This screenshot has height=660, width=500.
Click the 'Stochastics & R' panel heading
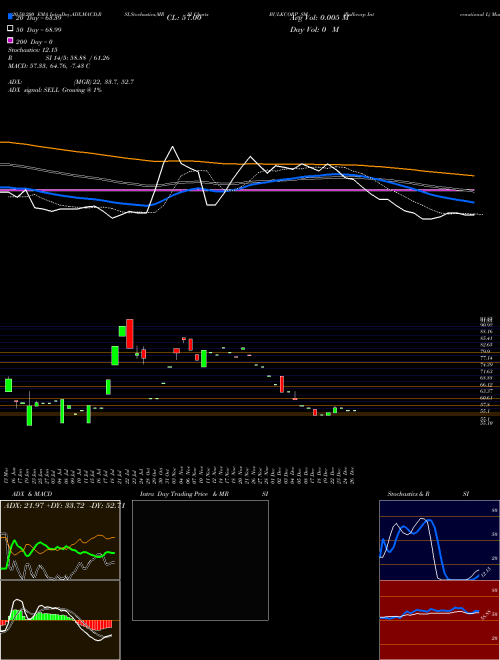409,494
